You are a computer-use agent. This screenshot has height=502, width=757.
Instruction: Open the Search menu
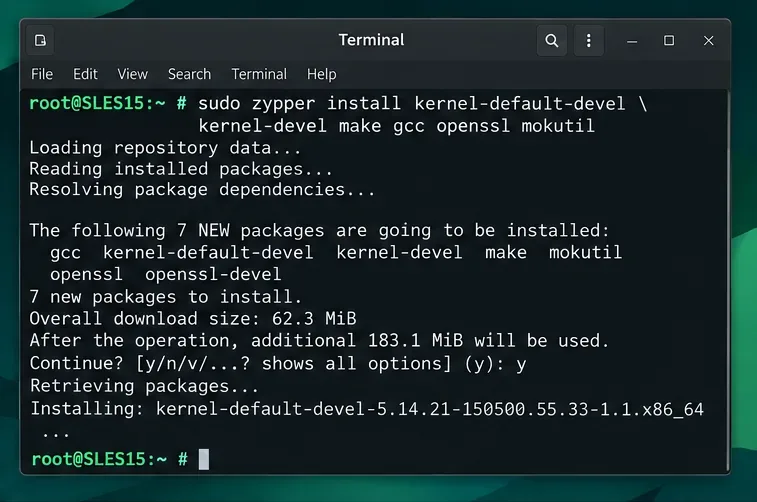[x=189, y=74]
